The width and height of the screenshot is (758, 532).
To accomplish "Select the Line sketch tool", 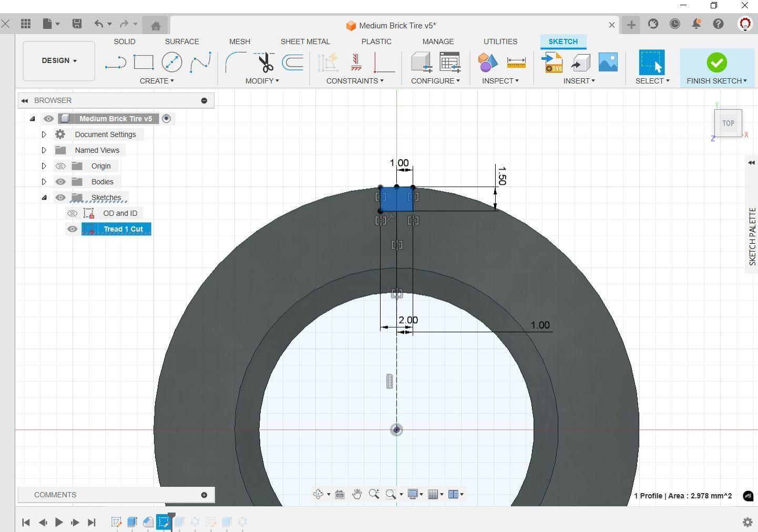I will [x=116, y=63].
